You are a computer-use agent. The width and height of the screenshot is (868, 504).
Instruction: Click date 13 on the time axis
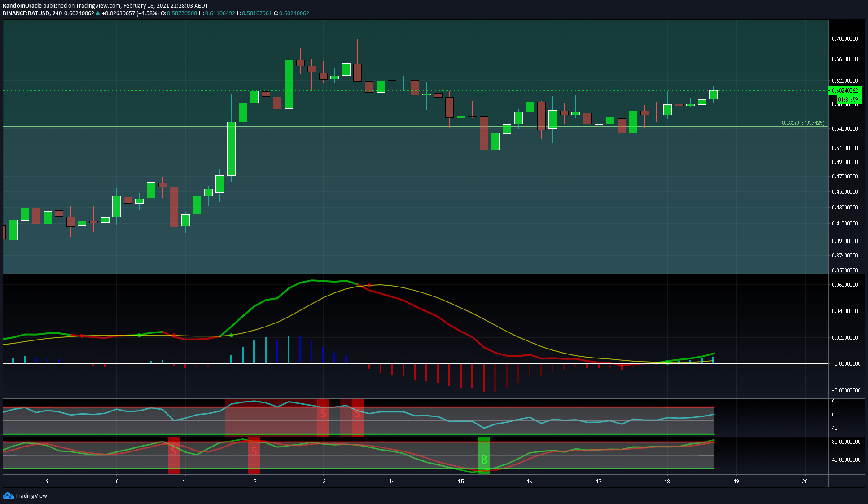[323, 482]
